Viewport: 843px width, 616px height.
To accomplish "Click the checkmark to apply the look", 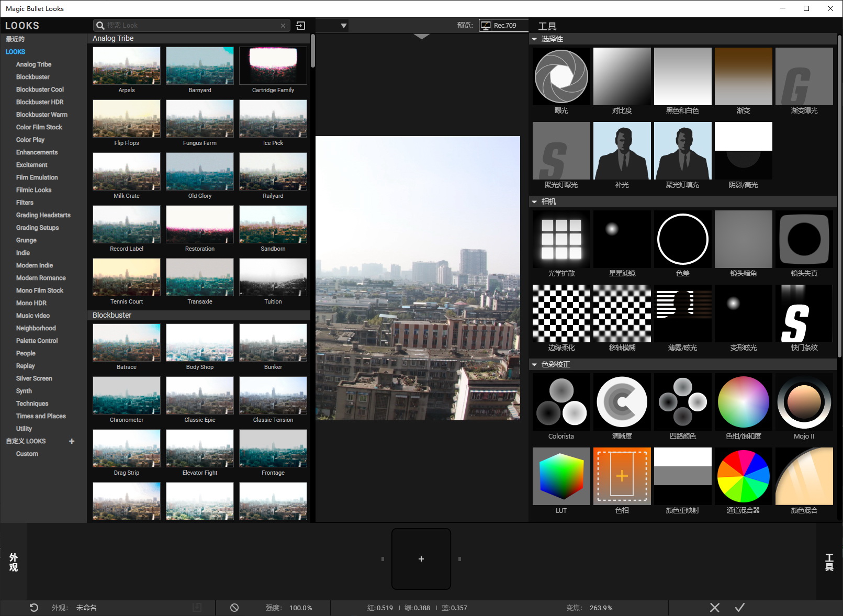I will pos(739,608).
